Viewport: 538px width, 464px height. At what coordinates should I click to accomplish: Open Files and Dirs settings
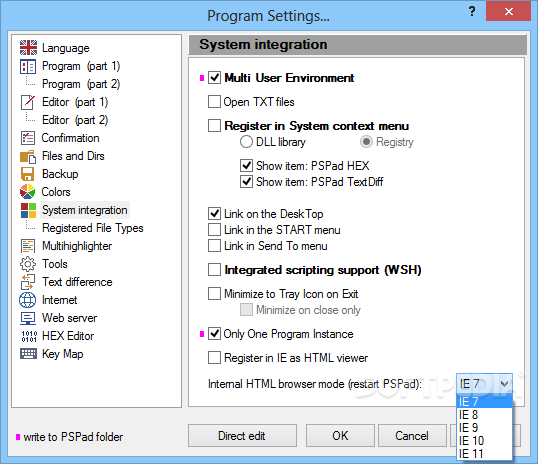point(73,156)
